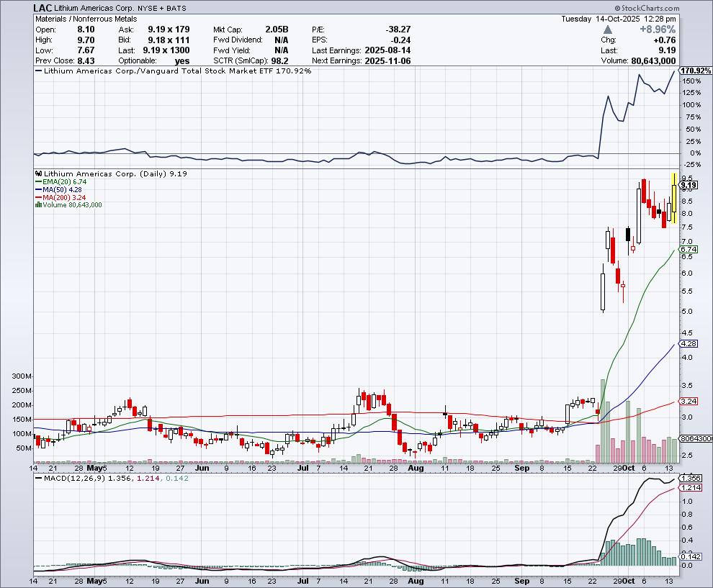713x588 pixels.
Task: Click the Tuesday 14-Oct-2025 12:28 pm timestamp
Action: coord(619,19)
